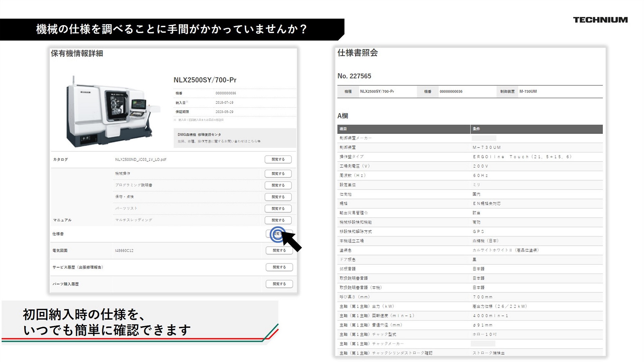Click the TECHNIUM logo
Image resolution: width=644 pixels, height=362 pixels.
click(600, 20)
